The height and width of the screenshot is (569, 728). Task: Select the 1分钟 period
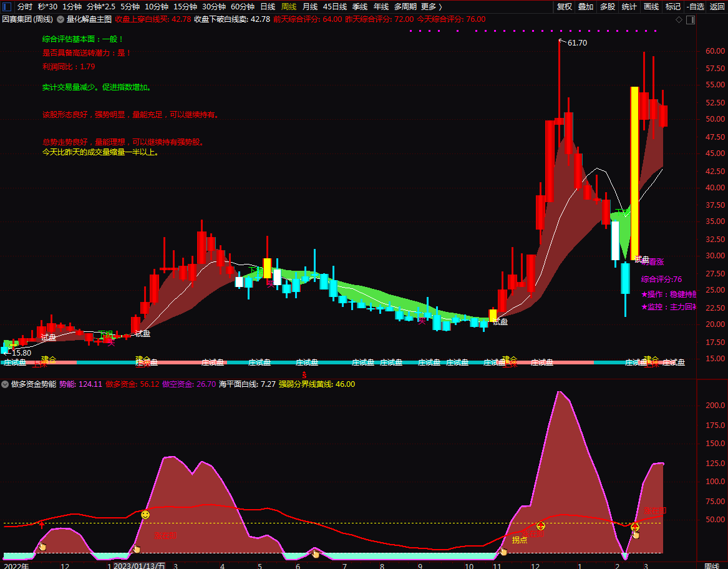coord(72,6)
